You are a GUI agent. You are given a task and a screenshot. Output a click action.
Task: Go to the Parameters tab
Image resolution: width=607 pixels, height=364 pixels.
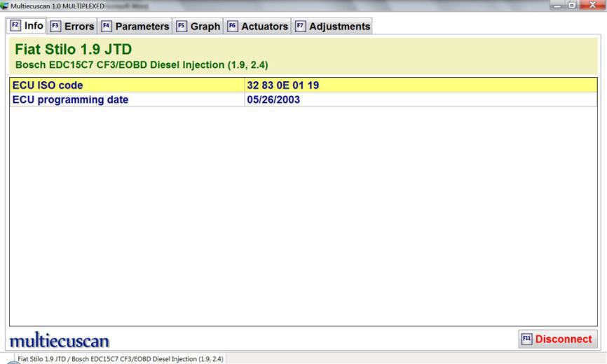tap(135, 27)
